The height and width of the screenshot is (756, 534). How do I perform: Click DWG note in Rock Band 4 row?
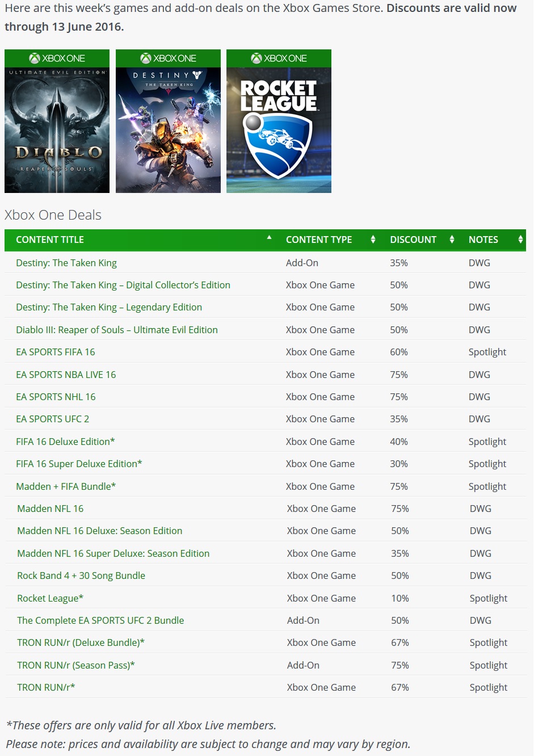(x=481, y=576)
